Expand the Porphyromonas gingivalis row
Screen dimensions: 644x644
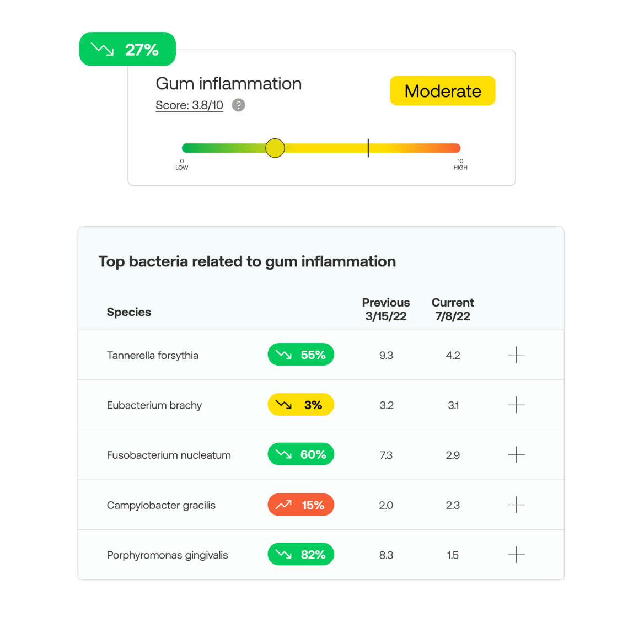click(516, 555)
